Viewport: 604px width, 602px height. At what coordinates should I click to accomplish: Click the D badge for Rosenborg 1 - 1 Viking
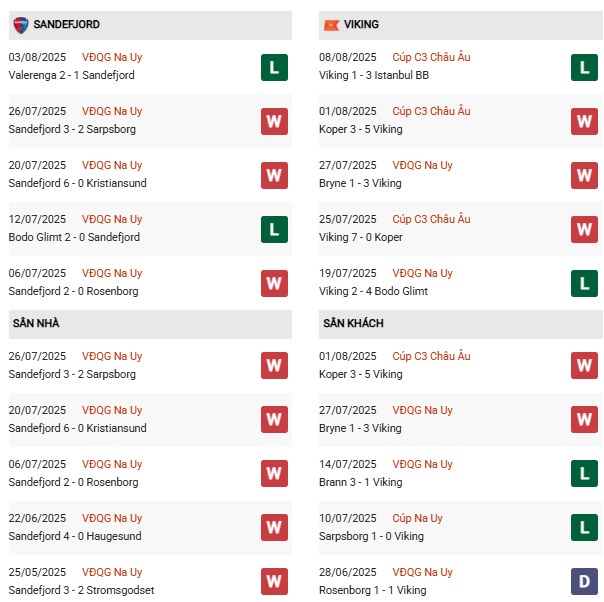click(x=584, y=582)
